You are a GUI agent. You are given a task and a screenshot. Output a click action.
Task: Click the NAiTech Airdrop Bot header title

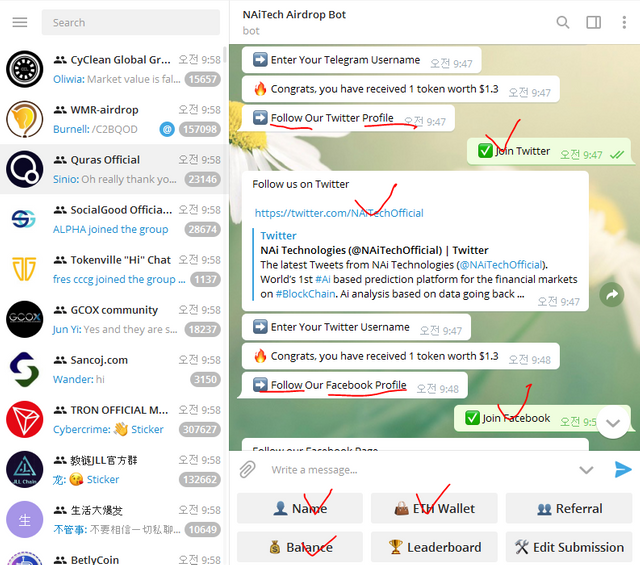coord(294,15)
